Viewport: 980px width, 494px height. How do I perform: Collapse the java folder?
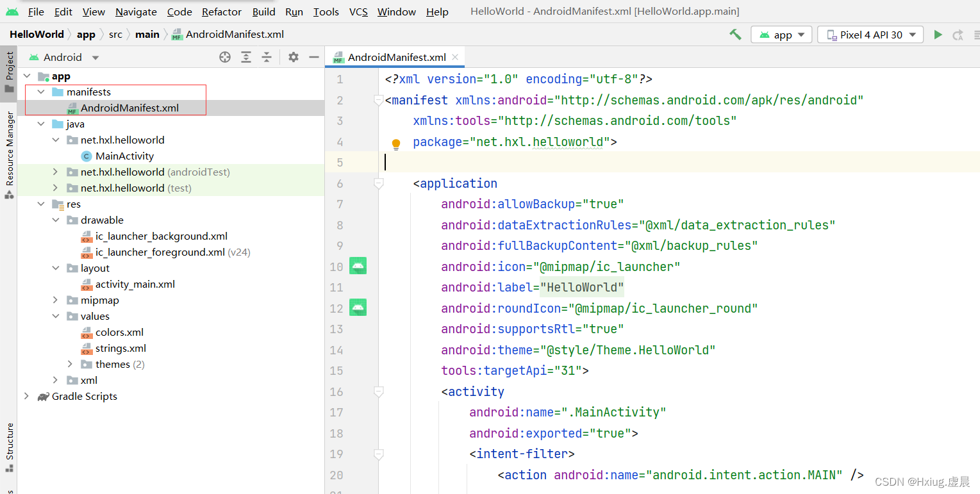[41, 124]
